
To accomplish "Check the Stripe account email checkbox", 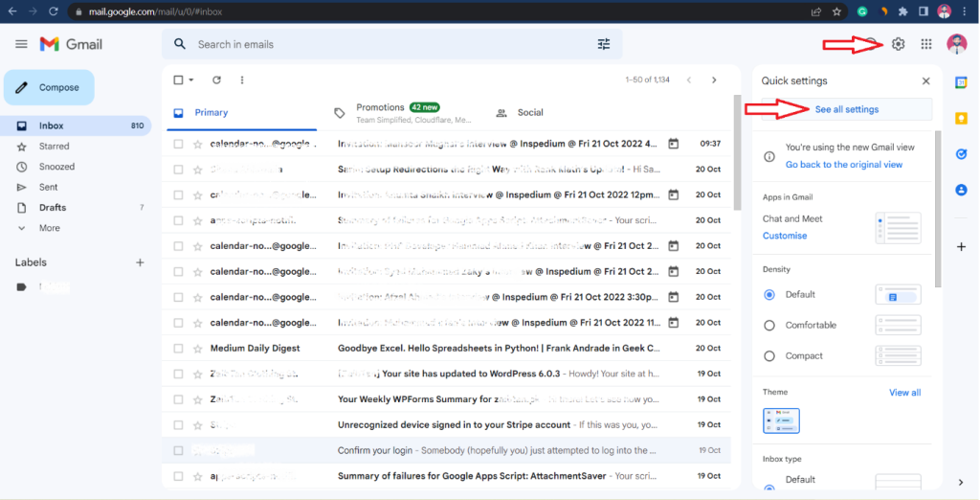I will point(178,425).
